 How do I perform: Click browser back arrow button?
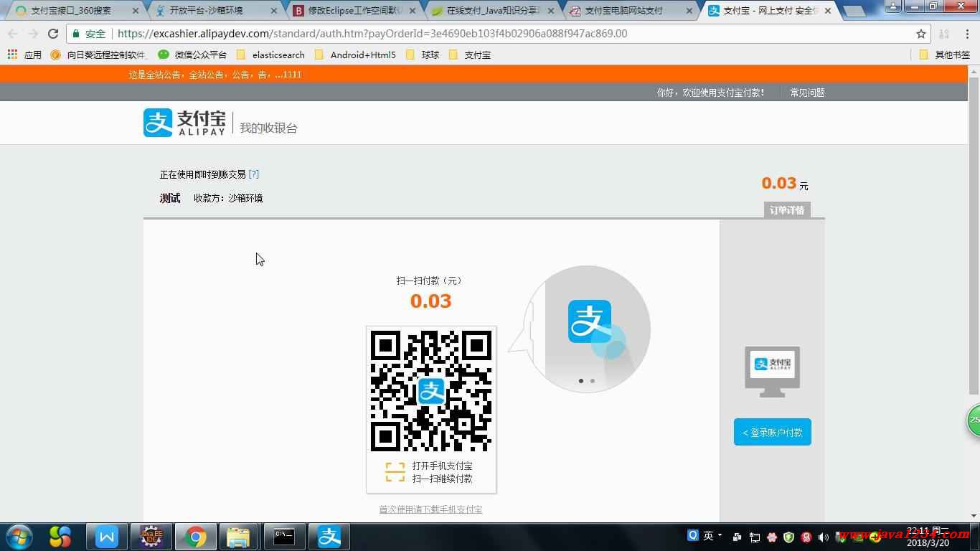pyautogui.click(x=13, y=34)
